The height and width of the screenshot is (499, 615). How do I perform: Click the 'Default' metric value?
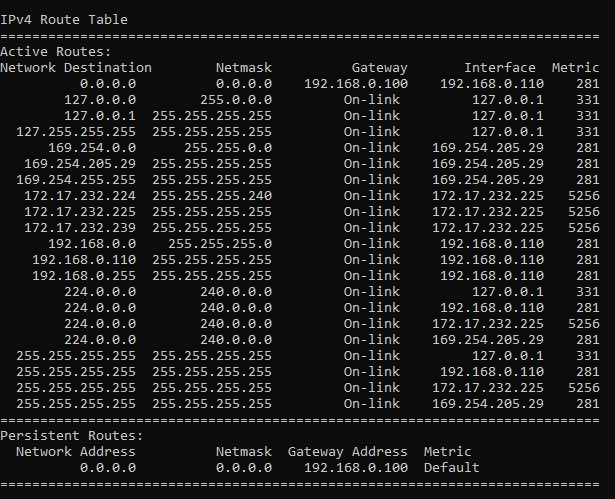(x=451, y=468)
